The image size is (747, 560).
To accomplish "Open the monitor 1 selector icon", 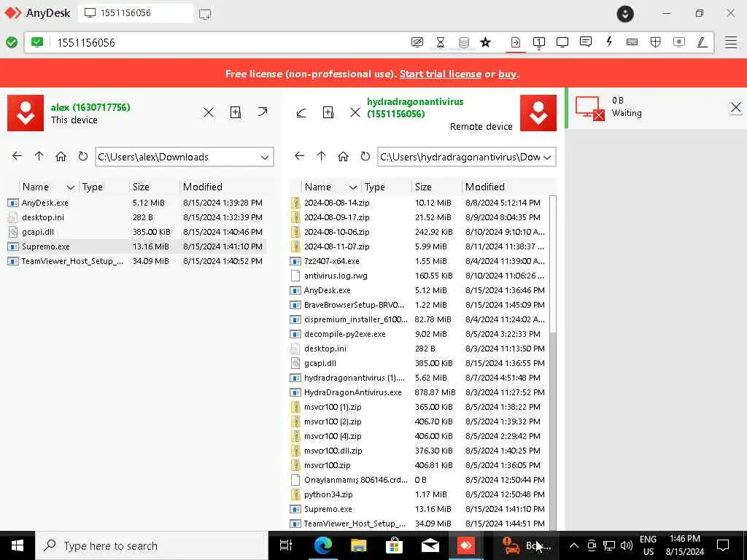I will click(539, 42).
